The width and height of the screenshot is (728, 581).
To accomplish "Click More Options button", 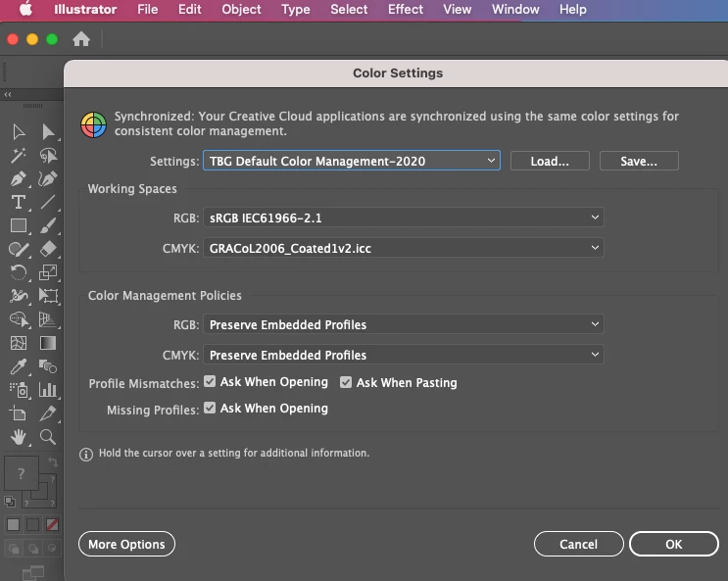I will point(126,544).
